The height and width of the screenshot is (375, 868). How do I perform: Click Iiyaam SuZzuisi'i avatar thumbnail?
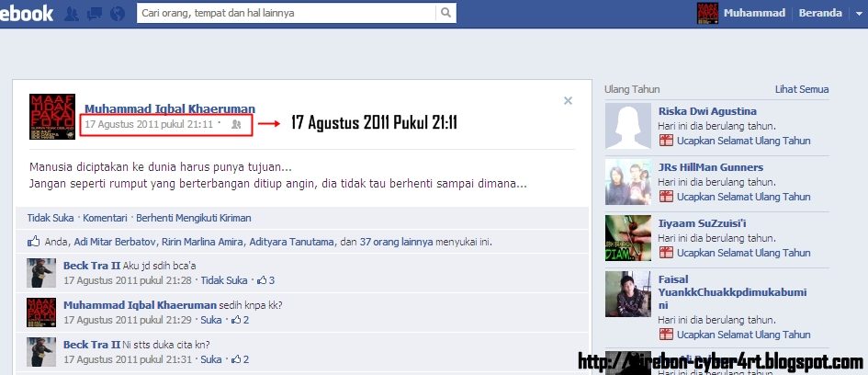(628, 238)
